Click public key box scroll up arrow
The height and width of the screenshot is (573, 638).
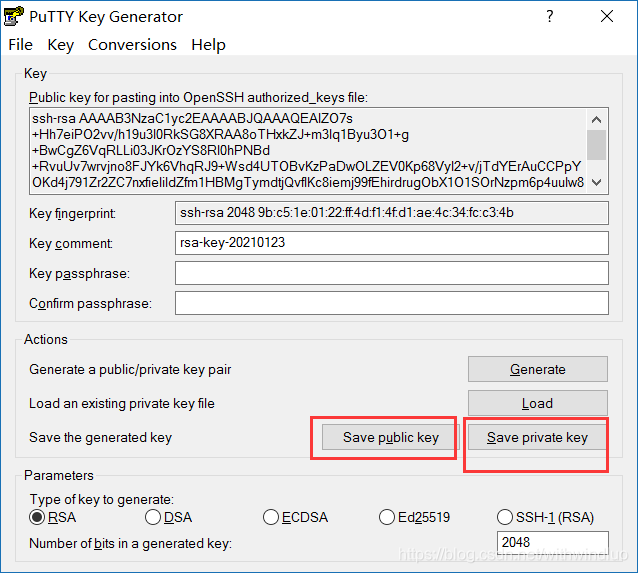(x=596, y=120)
